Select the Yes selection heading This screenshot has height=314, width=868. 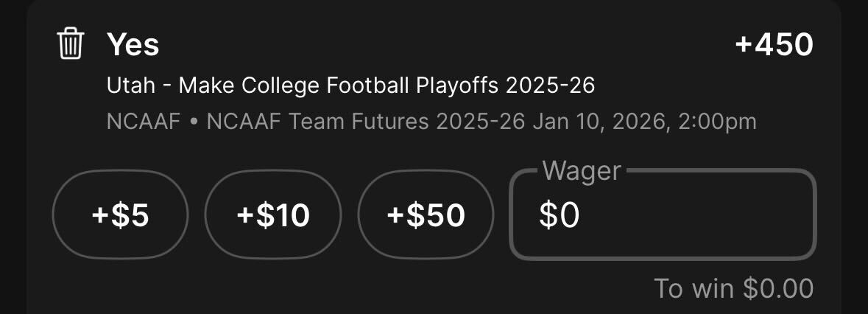(133, 44)
